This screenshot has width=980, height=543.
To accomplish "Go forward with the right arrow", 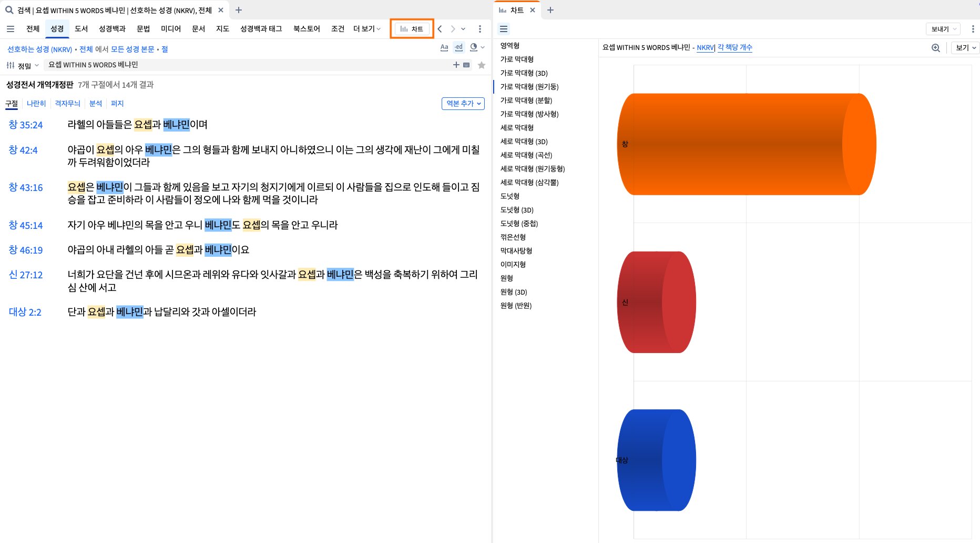I will pyautogui.click(x=453, y=29).
